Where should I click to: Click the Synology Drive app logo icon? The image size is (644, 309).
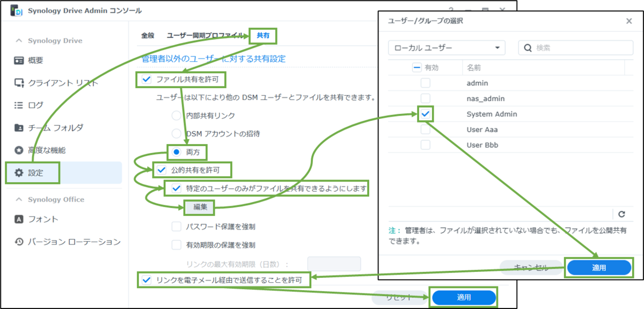(16, 11)
